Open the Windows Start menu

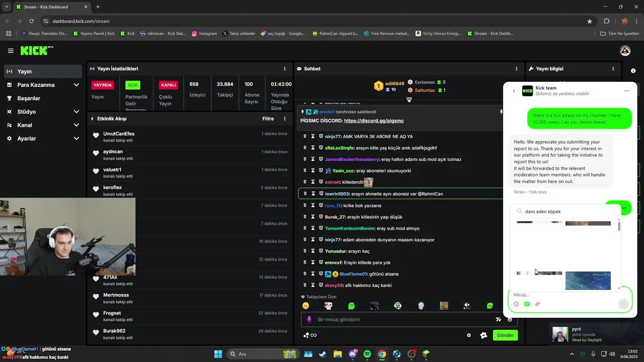(x=218, y=354)
